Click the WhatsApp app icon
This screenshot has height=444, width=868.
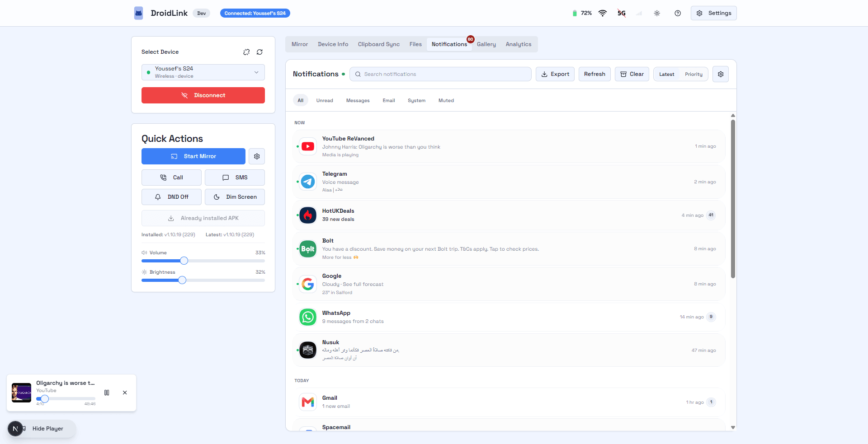(x=308, y=317)
